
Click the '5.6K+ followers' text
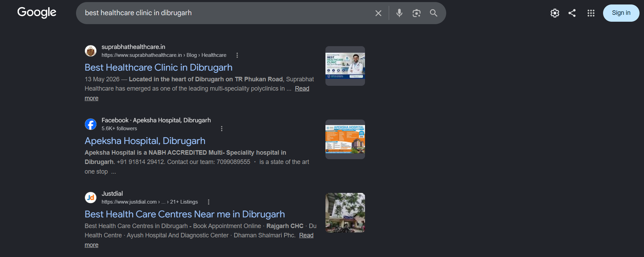(119, 128)
